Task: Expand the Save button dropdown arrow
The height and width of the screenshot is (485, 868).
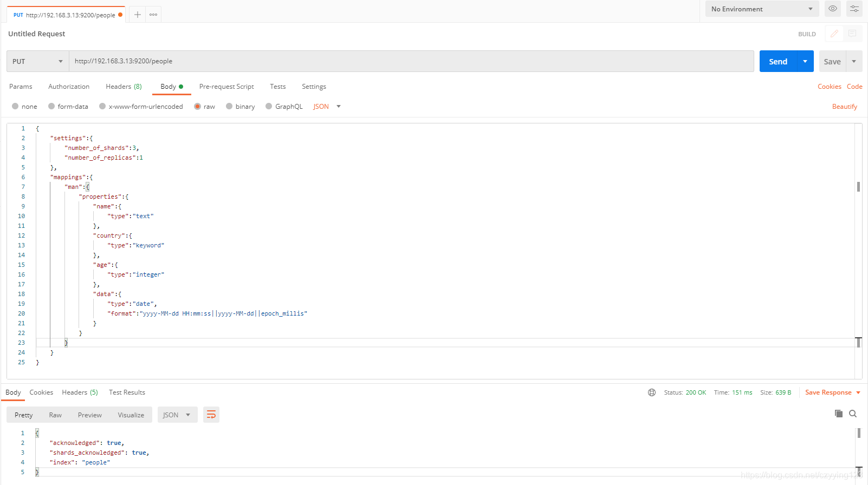Action: tap(854, 61)
